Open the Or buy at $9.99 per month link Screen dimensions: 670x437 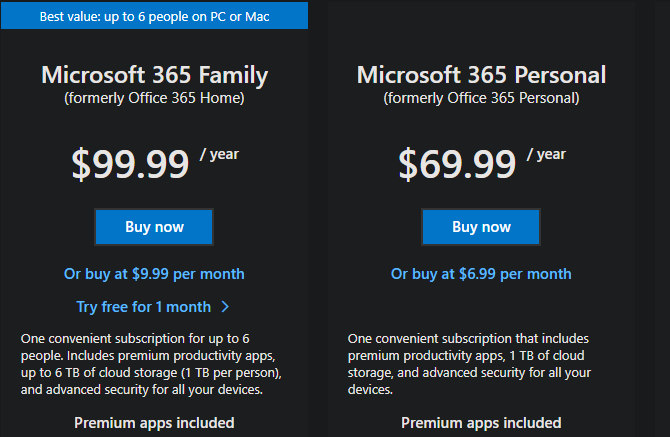pos(154,274)
